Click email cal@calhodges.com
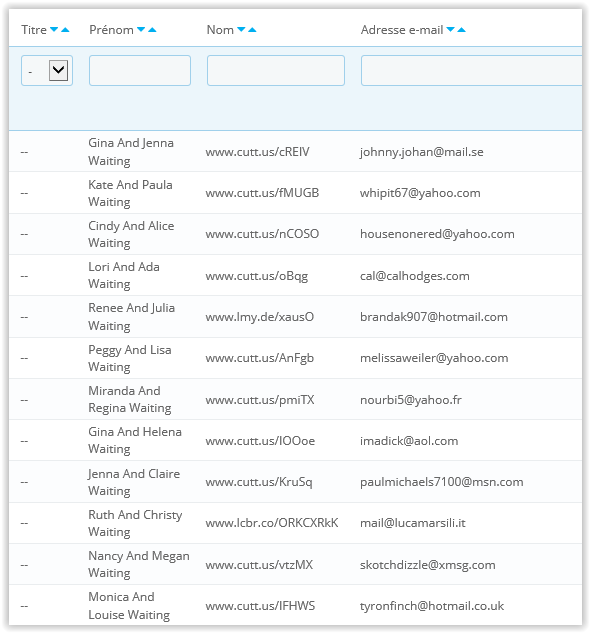The height and width of the screenshot is (633, 590). coord(415,276)
